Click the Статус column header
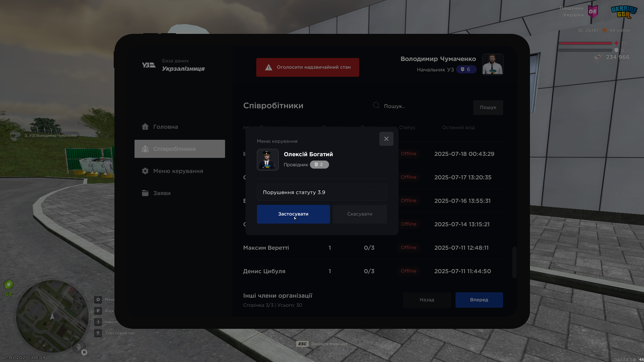The height and width of the screenshot is (362, 644). point(408,128)
